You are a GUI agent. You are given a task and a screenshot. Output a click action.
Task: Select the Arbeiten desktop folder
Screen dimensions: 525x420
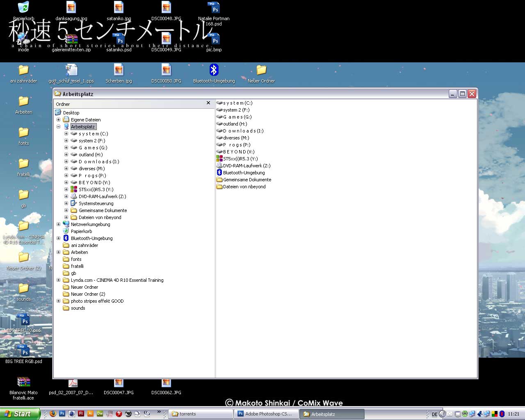[x=24, y=105]
